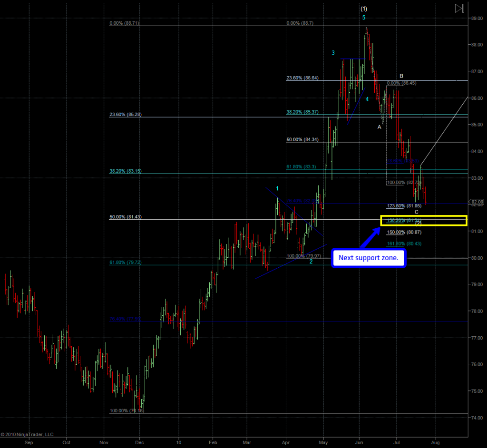
Task: Click the Oct label on time axis
Action: pyautogui.click(x=66, y=443)
